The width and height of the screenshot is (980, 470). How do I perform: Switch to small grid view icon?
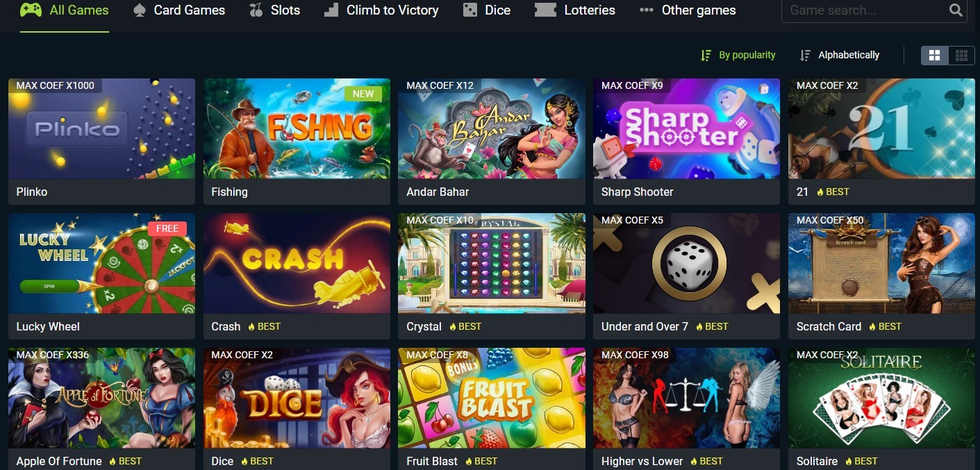pos(961,56)
